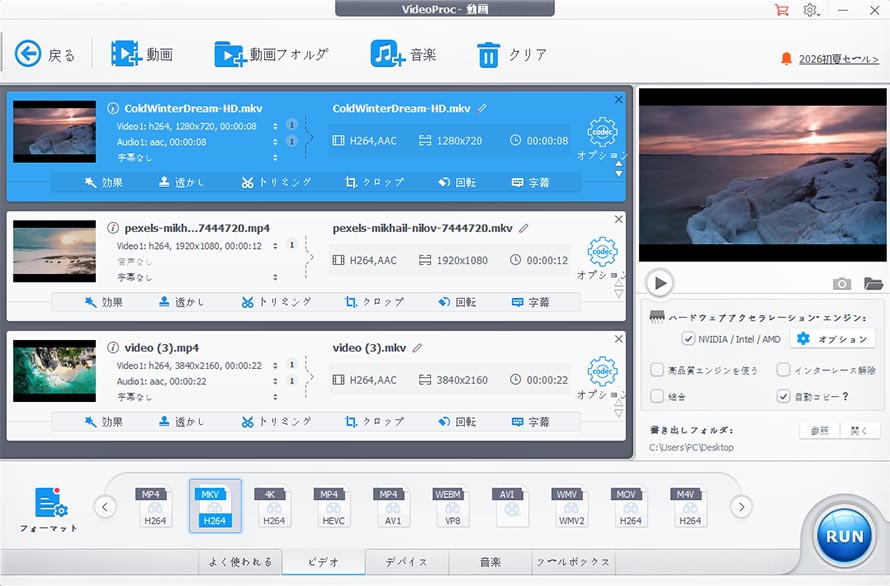Open subtitle selector for video (3).mp4
890x586 pixels.
pyautogui.click(x=275, y=397)
